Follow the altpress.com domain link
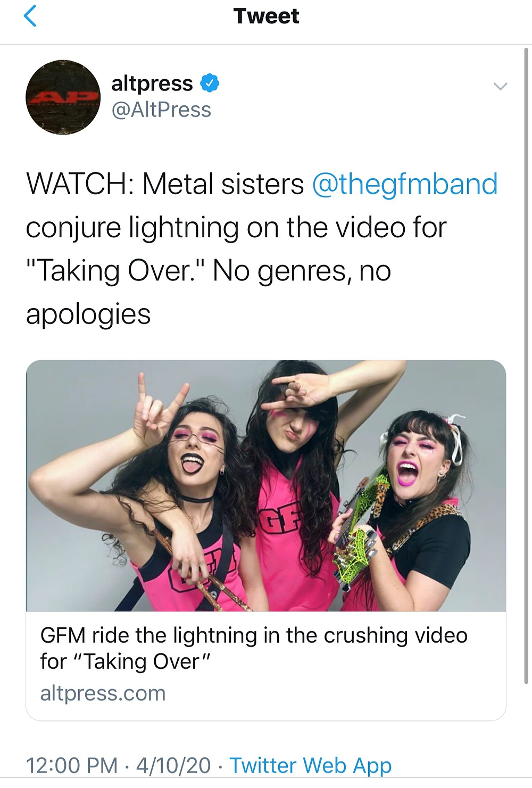Image resolution: width=532 pixels, height=788 pixels. (x=103, y=693)
